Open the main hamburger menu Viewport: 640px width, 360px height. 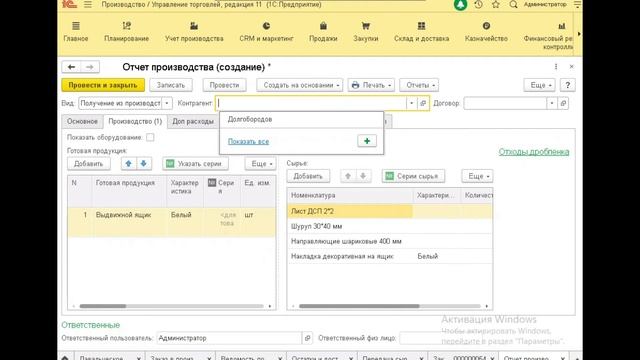coord(88,4)
